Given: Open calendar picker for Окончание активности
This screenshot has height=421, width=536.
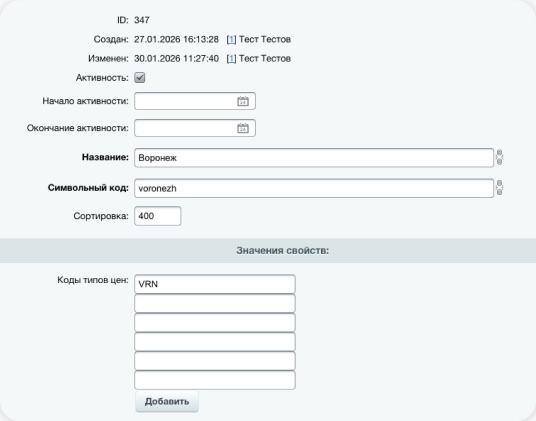Looking at the screenshot, I should 243,128.
